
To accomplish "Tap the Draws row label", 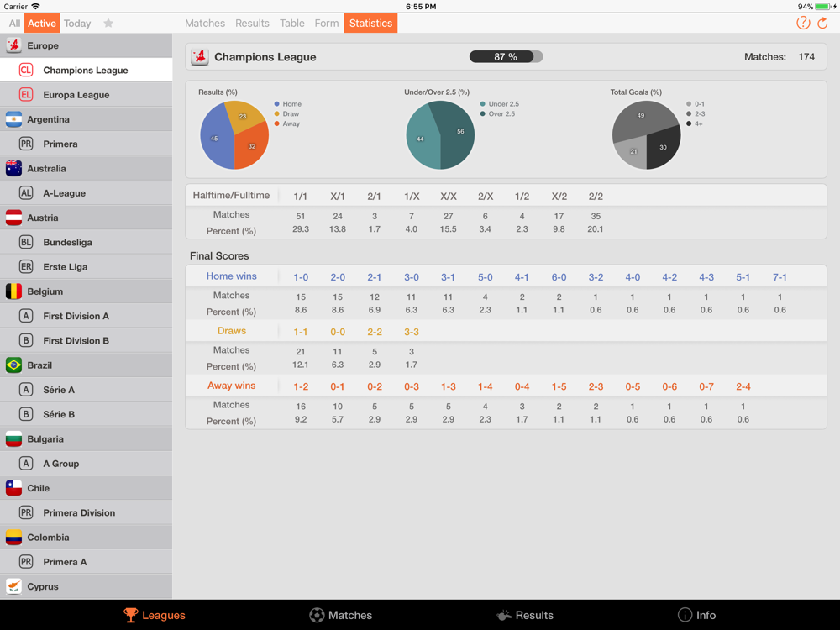I will (232, 330).
